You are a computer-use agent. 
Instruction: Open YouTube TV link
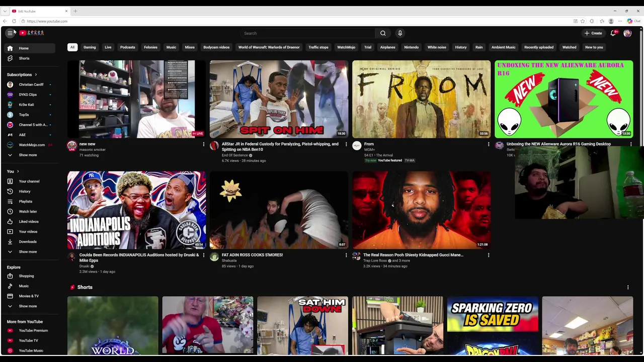coord(30,340)
